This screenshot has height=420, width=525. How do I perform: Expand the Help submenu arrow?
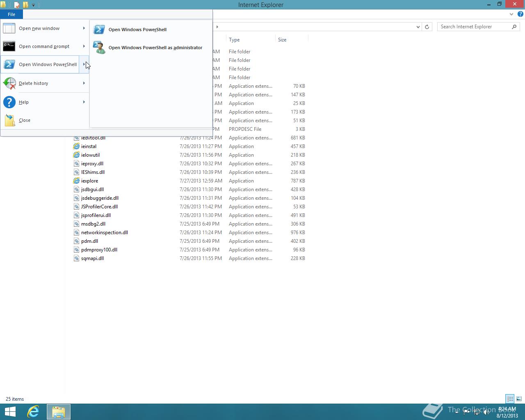(84, 102)
